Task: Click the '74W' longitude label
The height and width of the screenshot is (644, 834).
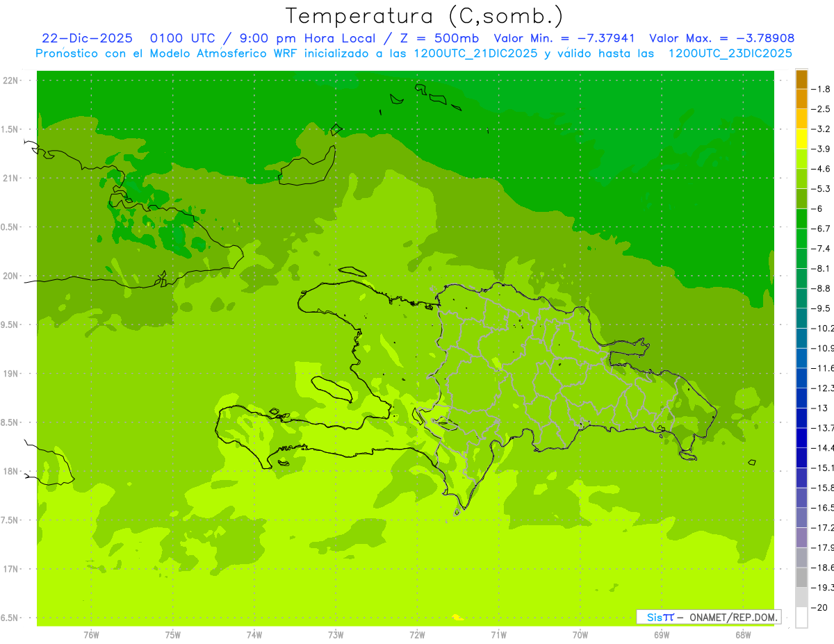Action: click(254, 635)
